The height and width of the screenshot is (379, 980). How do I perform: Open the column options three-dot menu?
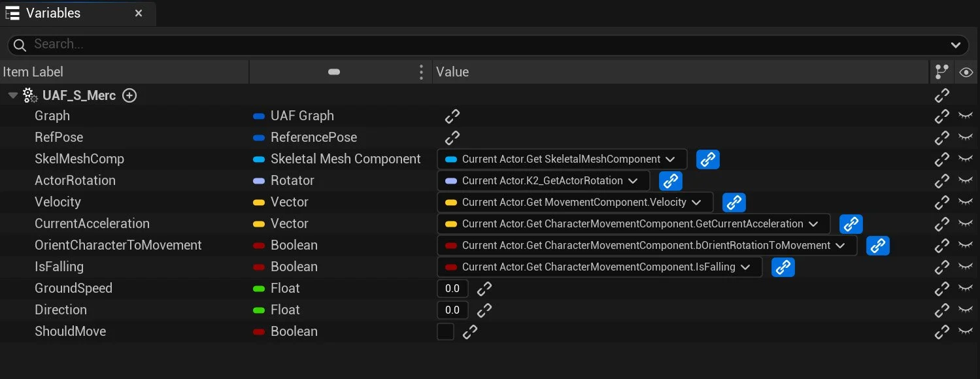(422, 72)
